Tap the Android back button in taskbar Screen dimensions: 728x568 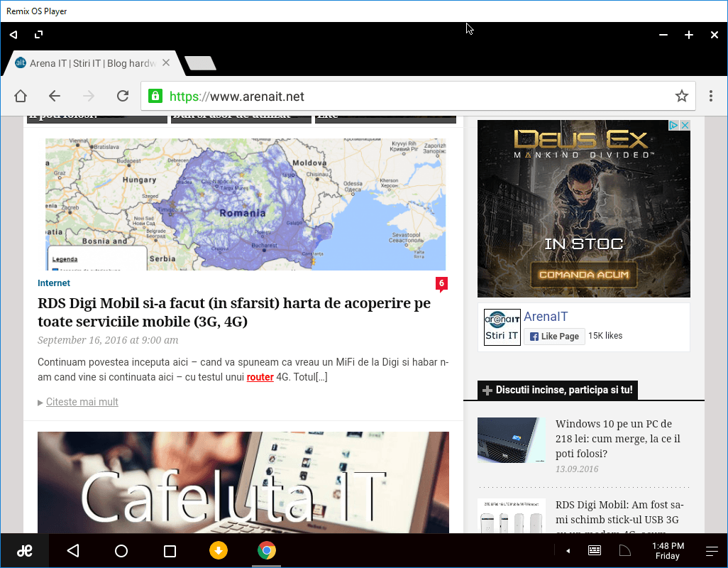pyautogui.click(x=73, y=551)
